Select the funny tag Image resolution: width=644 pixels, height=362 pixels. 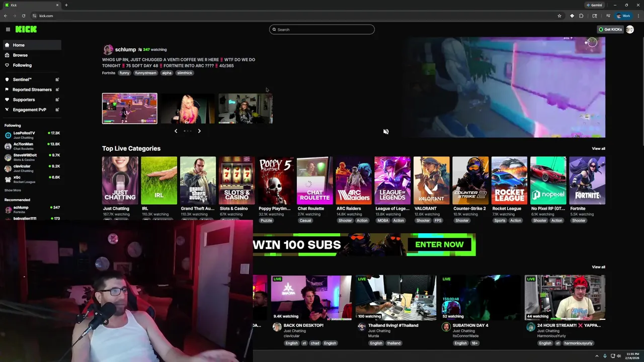[124, 73]
